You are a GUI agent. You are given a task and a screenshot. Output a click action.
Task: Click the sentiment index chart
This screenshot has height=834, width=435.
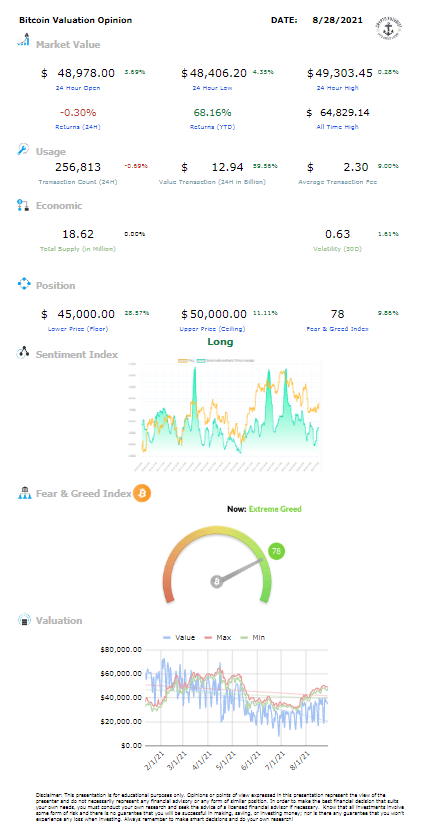point(225,415)
